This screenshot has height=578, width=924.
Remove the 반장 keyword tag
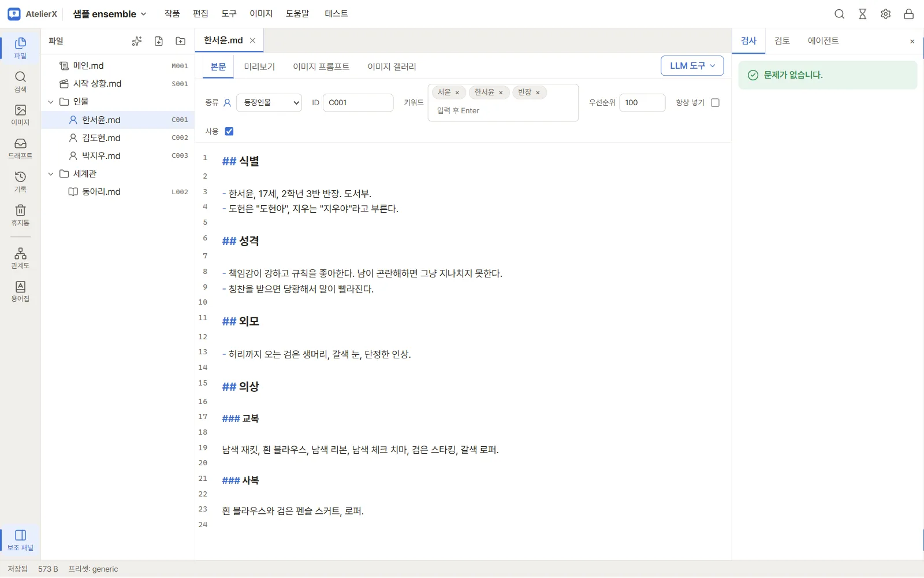tap(538, 92)
